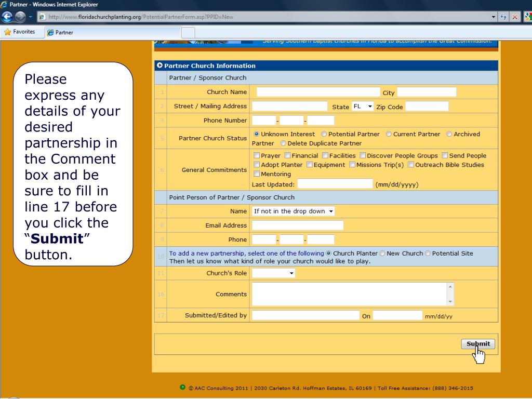Click the church Phone Number middle box
The height and width of the screenshot is (399, 532).
[291, 121]
